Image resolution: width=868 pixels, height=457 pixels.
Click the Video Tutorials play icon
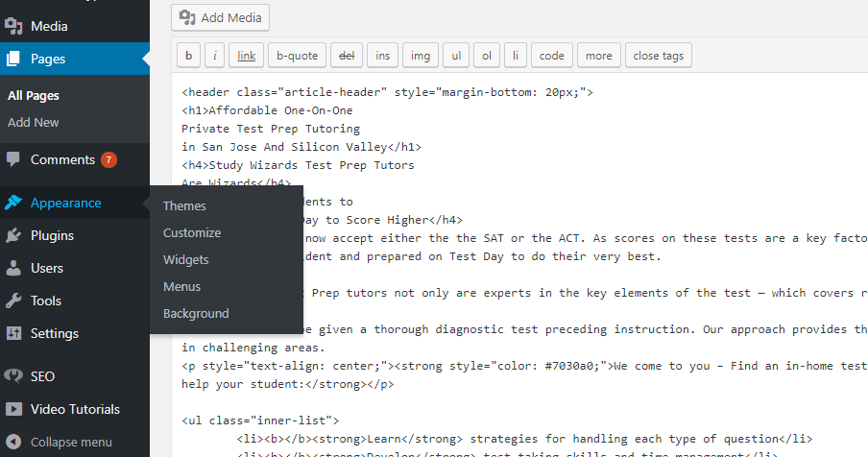[x=13, y=409]
